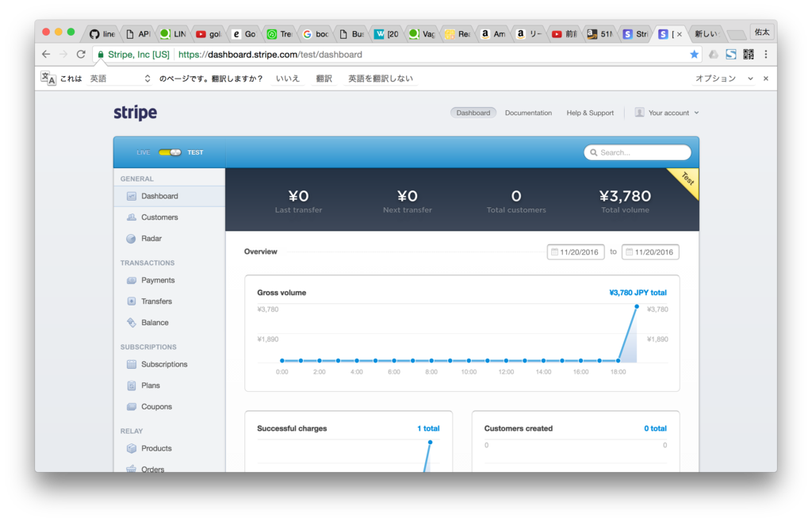The image size is (812, 522).
Task: Click the bookmark star in the address bar
Action: click(695, 55)
